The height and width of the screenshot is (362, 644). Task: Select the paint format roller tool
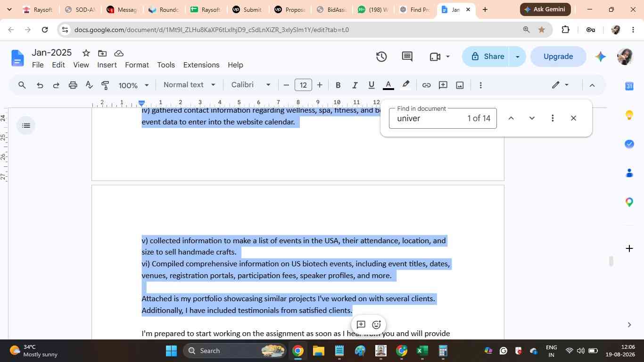tap(105, 85)
